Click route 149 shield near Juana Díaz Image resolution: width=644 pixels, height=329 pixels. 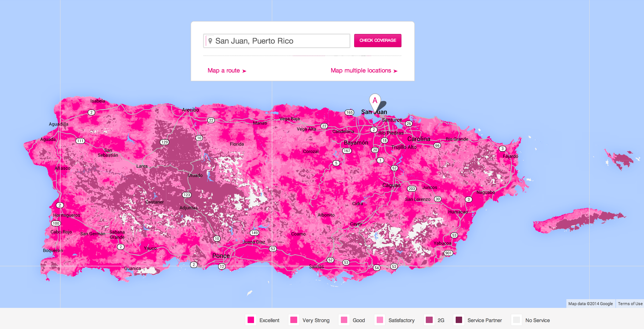254,233
